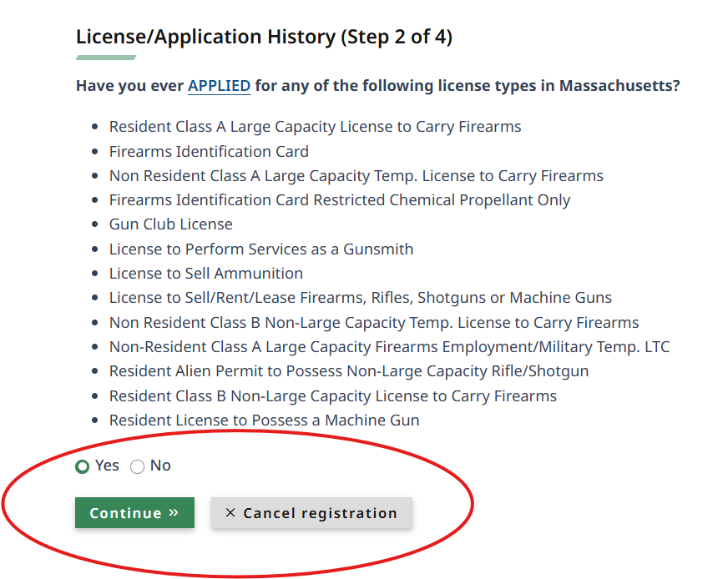The width and height of the screenshot is (728, 579).
Task: Click License to Perform Services as a Gunsmith
Action: coord(260,249)
